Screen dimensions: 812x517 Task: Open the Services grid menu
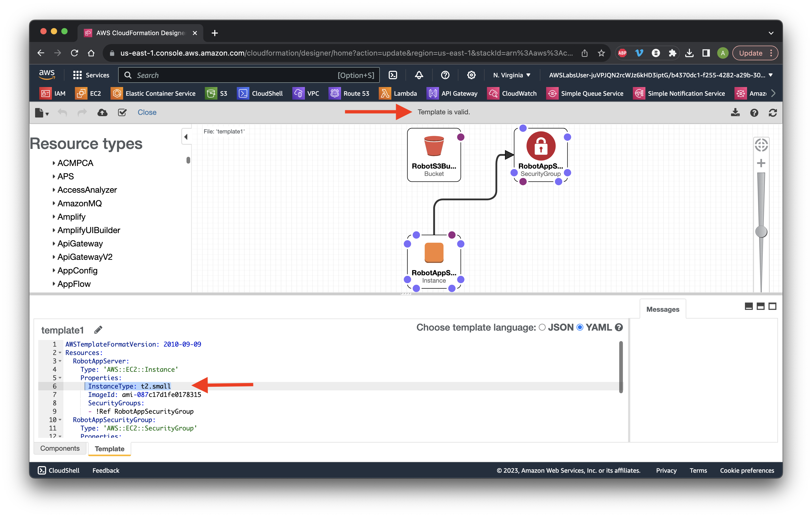pos(91,75)
